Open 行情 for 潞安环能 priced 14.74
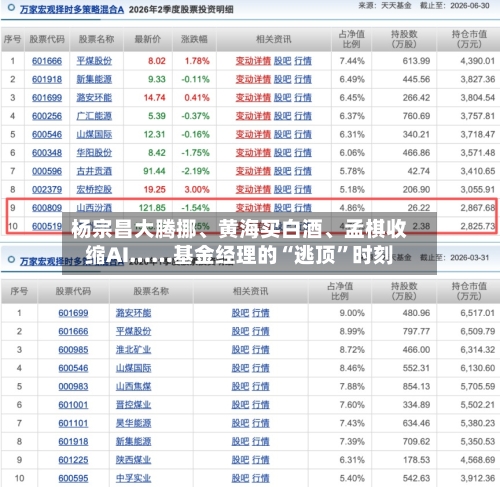 303,98
